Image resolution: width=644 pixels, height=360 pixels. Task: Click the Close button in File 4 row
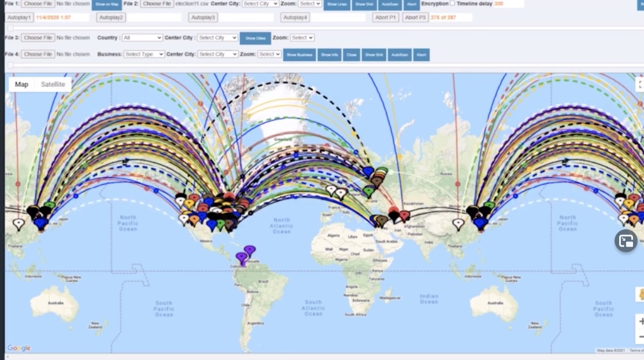pyautogui.click(x=351, y=55)
